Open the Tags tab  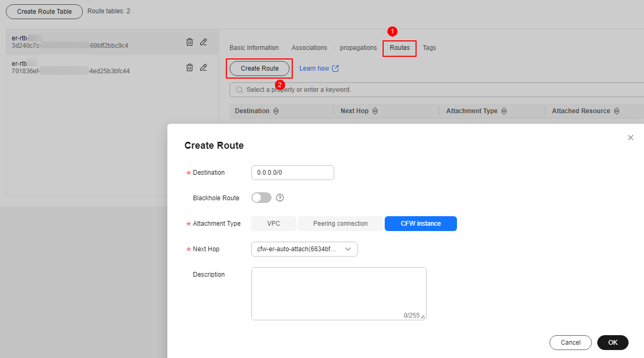[429, 48]
